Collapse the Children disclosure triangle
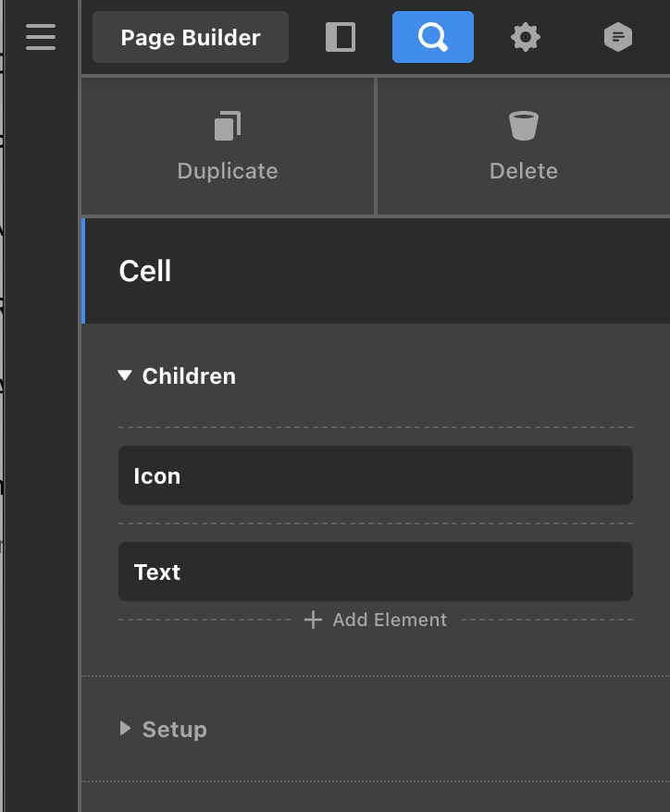This screenshot has height=812, width=670. click(x=125, y=375)
